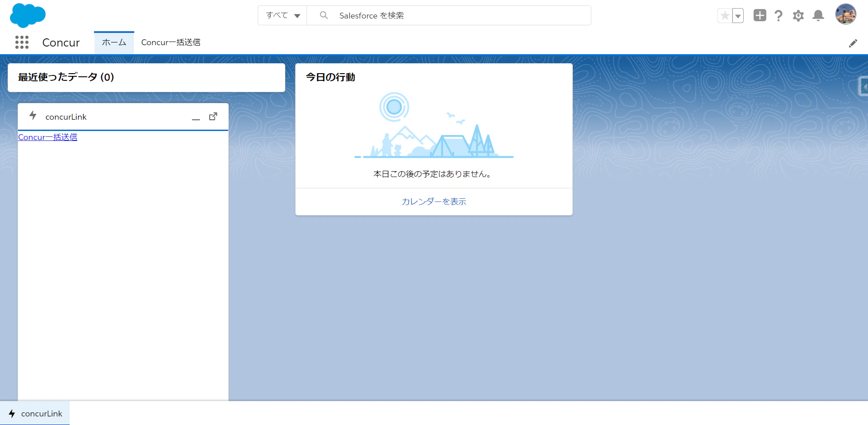Click the concurLink lightning bolt in panel header
The height and width of the screenshot is (425, 868).
click(33, 116)
